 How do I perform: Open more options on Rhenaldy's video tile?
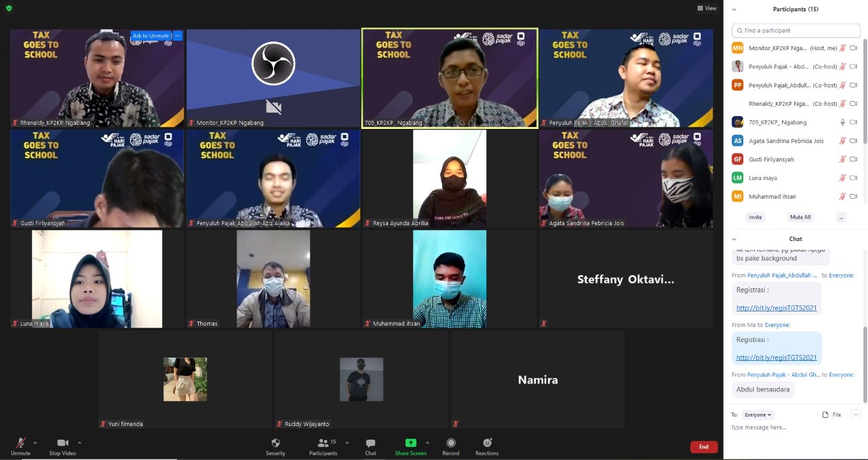[178, 36]
